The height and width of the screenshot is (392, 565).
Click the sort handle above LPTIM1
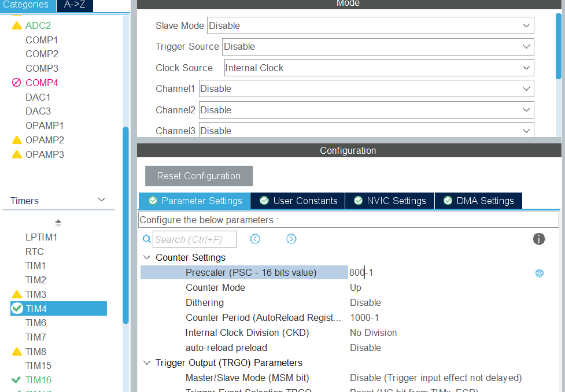point(58,223)
